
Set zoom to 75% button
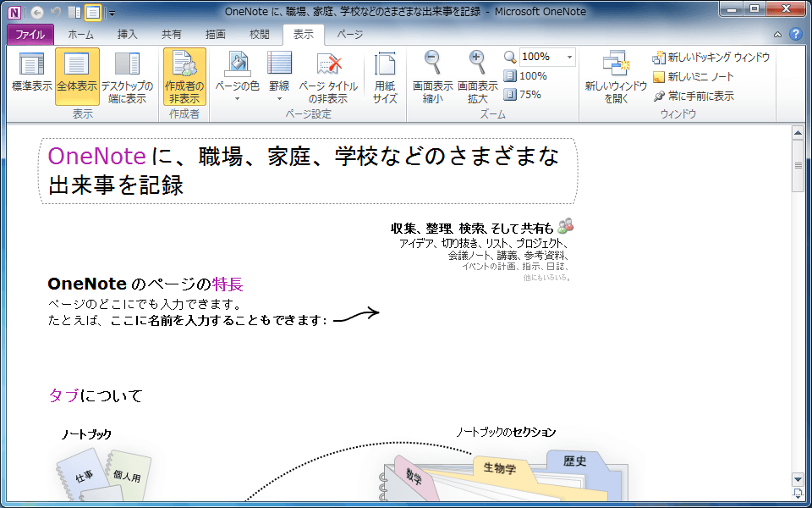coord(523,94)
